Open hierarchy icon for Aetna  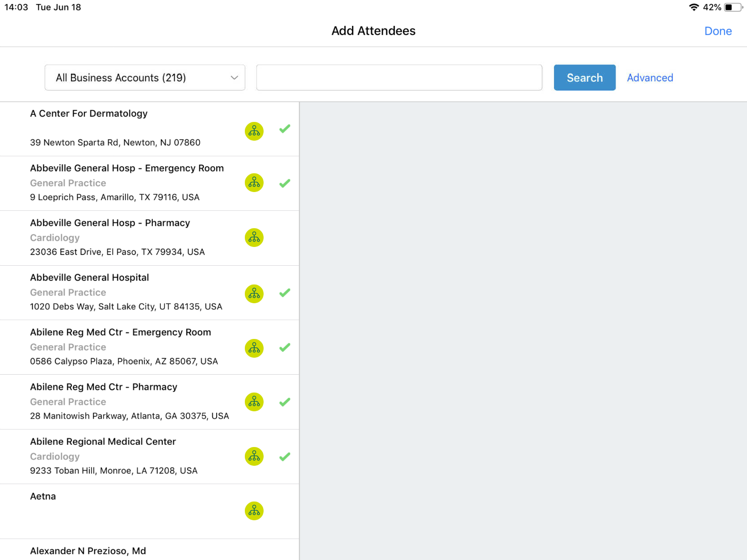pyautogui.click(x=254, y=511)
